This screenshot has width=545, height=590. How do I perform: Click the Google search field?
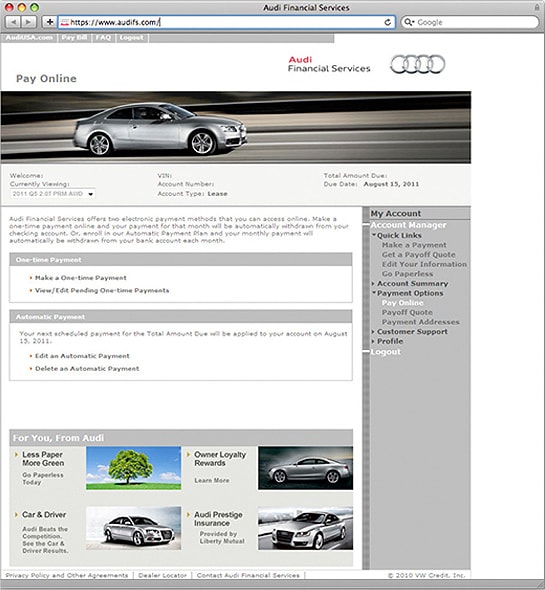coord(470,22)
